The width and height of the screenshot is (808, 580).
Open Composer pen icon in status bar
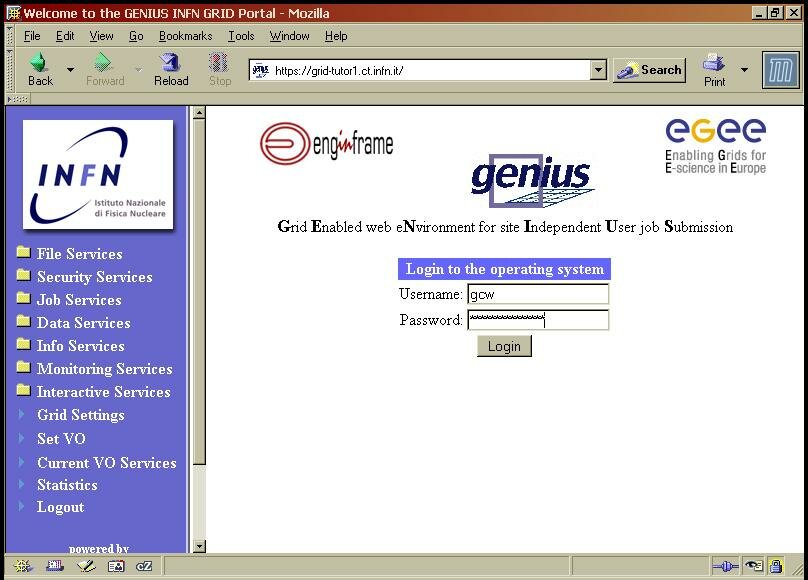coord(86,566)
